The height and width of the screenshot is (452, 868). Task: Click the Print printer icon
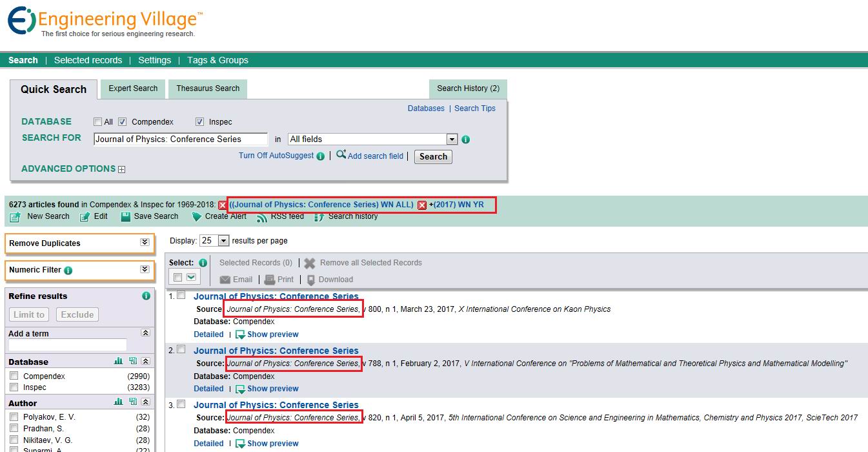(270, 280)
